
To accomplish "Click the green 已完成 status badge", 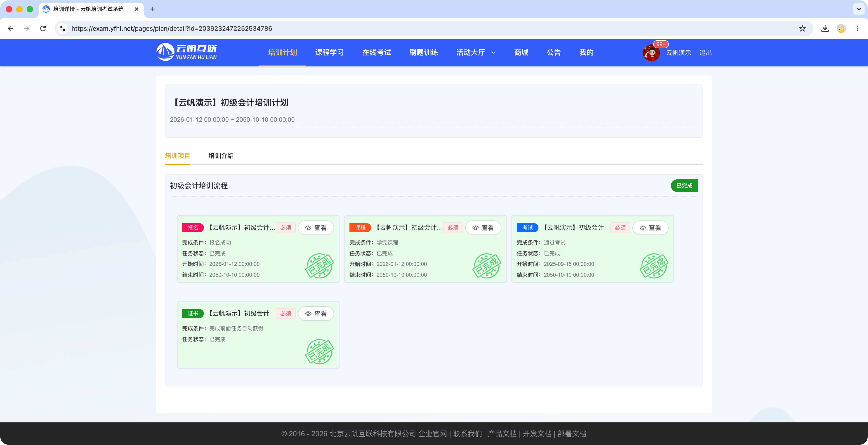I will (x=684, y=185).
